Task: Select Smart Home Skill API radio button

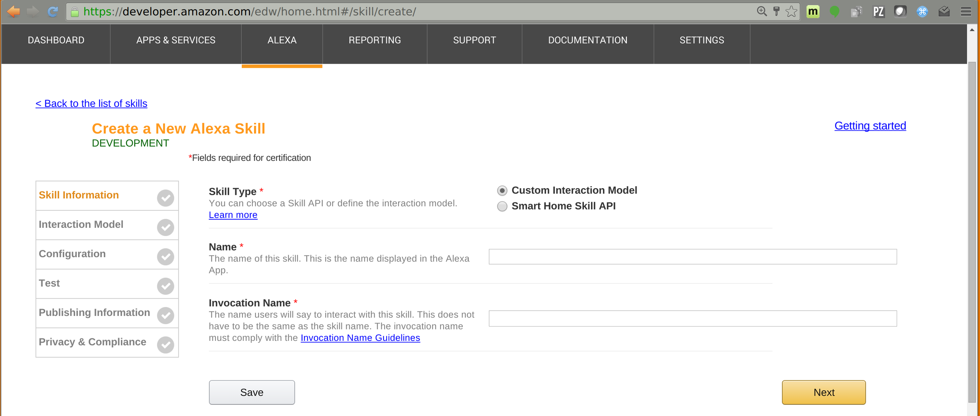Action: click(502, 207)
